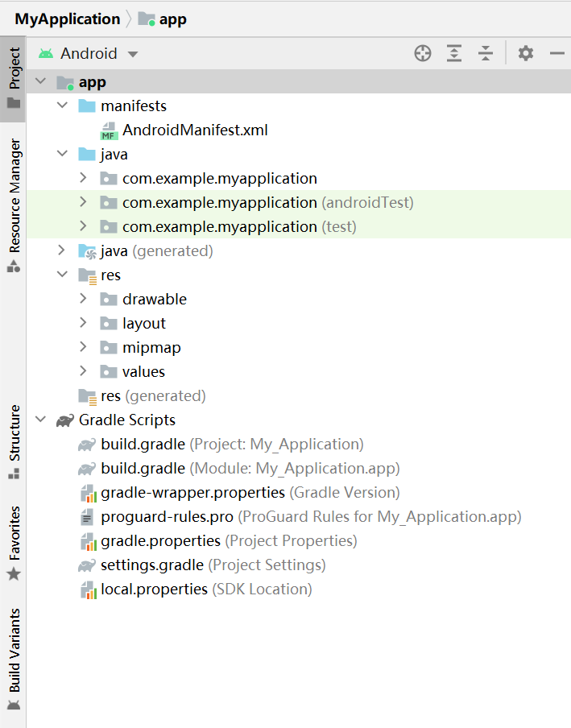Select settings.gradle (Project Settings)
This screenshot has width=571, height=728.
click(213, 565)
